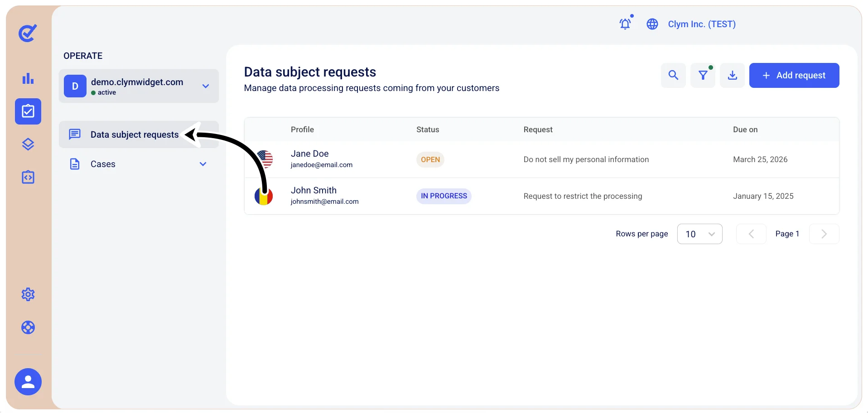The height and width of the screenshot is (413, 868).
Task: Click the OPEN status badge
Action: tap(430, 159)
